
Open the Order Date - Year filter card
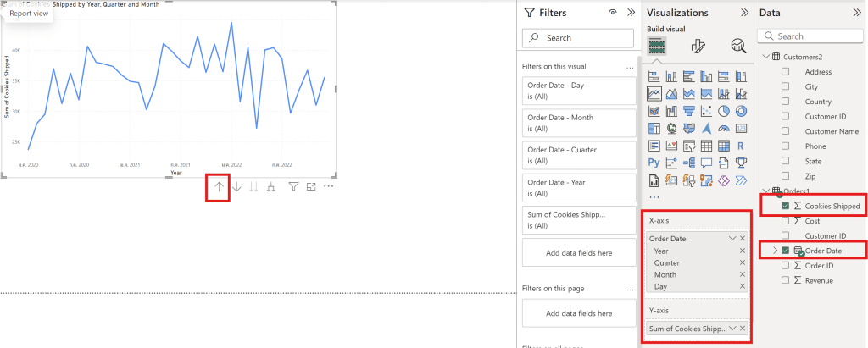point(578,188)
